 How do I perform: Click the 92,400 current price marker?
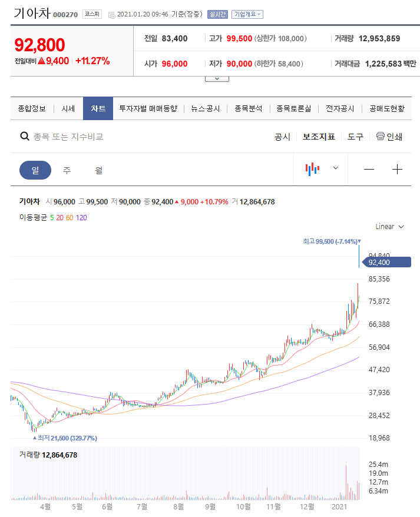[x=386, y=262]
